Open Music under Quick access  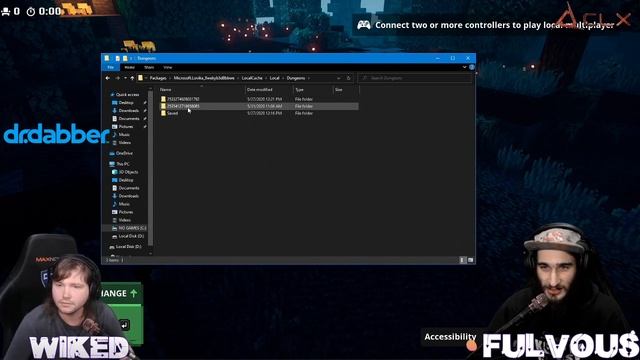click(x=124, y=134)
